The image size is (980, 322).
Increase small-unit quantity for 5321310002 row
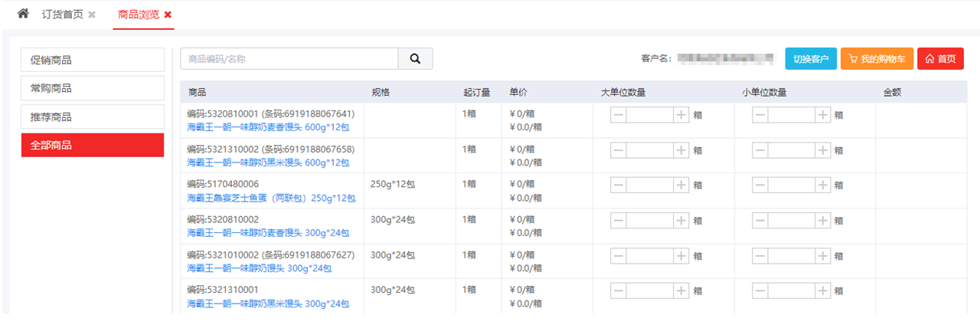(822, 150)
